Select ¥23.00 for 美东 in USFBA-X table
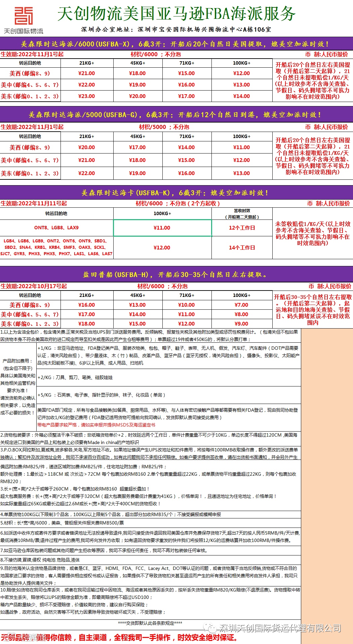The image size is (353, 644). point(87,96)
